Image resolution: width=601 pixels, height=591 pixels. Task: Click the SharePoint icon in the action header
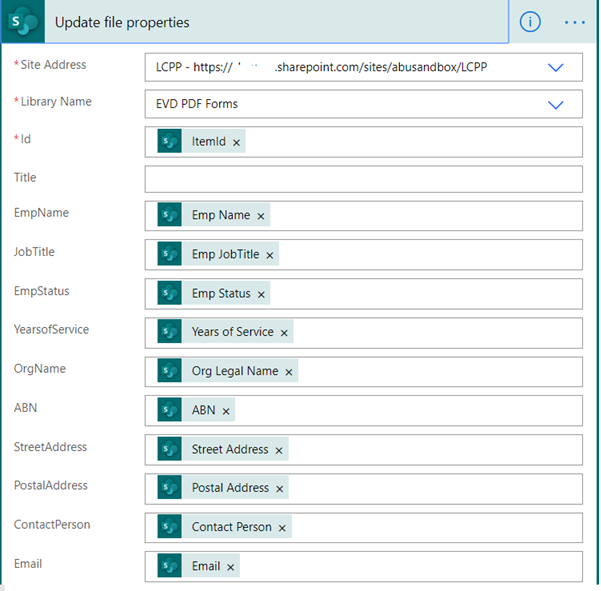pos(23,21)
